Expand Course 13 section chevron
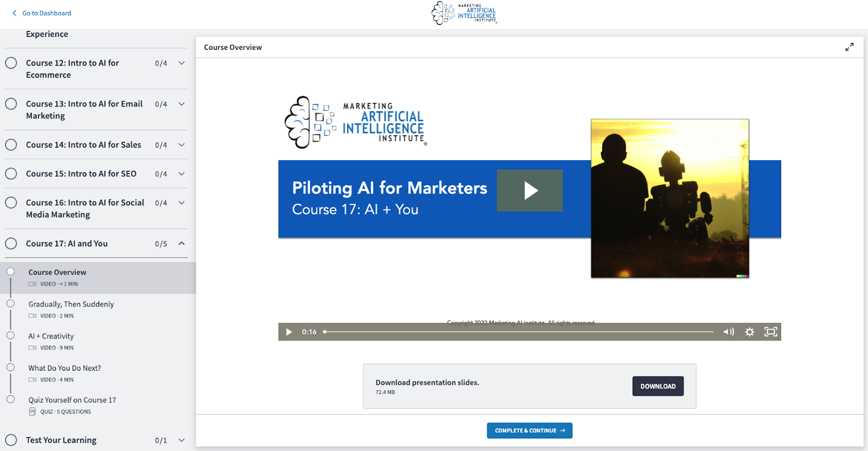Screen dimensions: 868x451 point(182,104)
